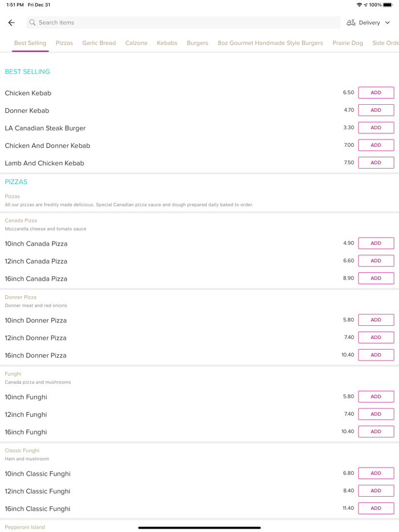Switch to the Pizzas tab
The image size is (399, 532).
tap(64, 43)
